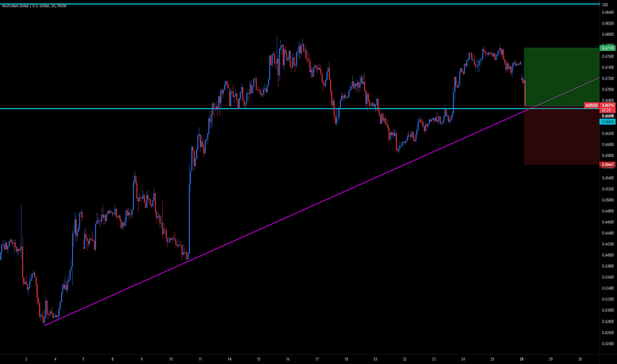Click date label 16 on time axis
The image size is (617, 364).
[287, 359]
